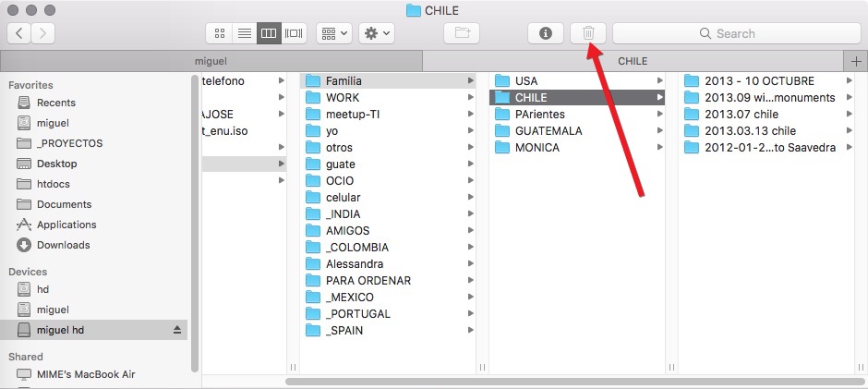Open the 2013.09 wi...monuments folder

(766, 98)
